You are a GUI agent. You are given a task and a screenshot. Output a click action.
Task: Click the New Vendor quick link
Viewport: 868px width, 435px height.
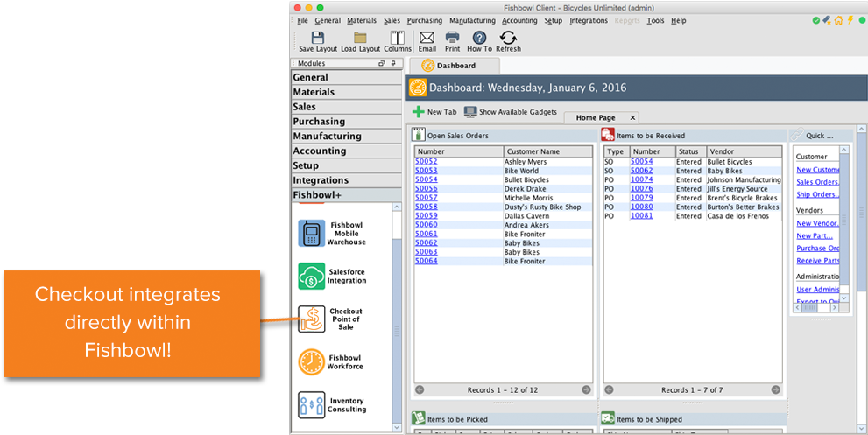click(x=817, y=223)
